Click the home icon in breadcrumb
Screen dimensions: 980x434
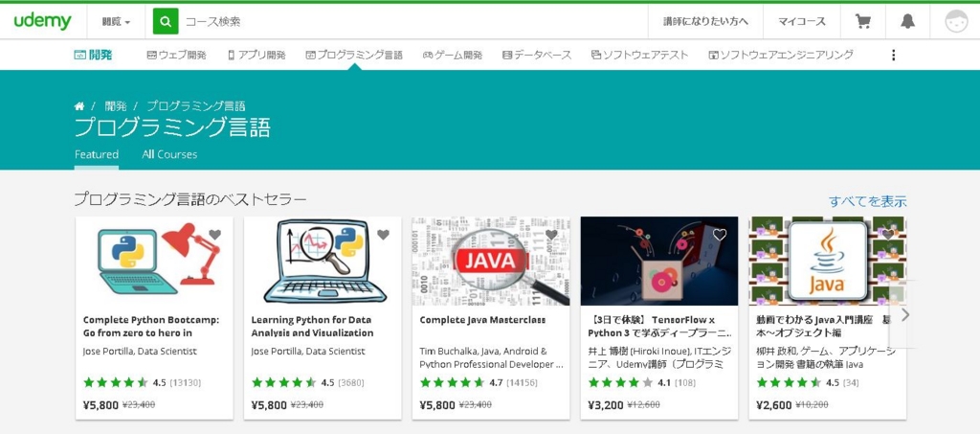coord(78,105)
